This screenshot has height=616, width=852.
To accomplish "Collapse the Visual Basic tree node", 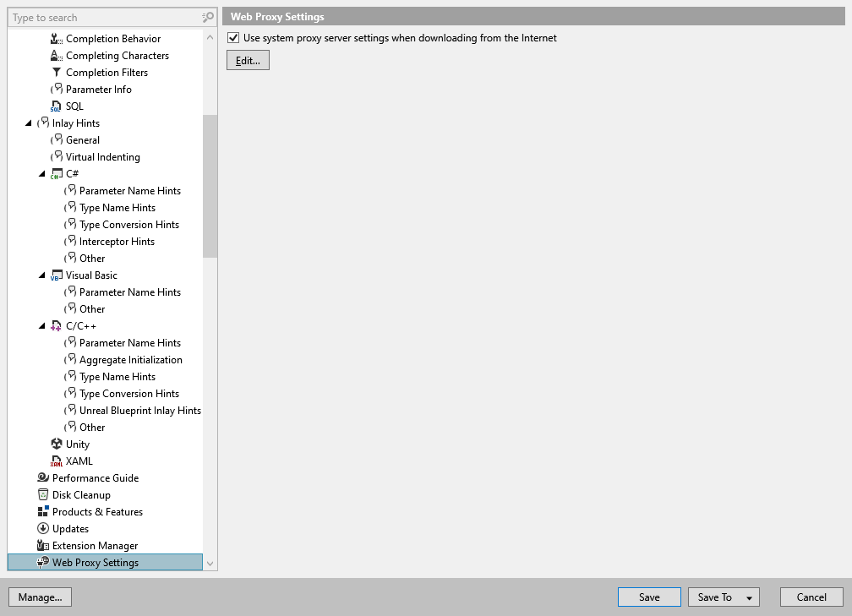I will tap(41, 275).
